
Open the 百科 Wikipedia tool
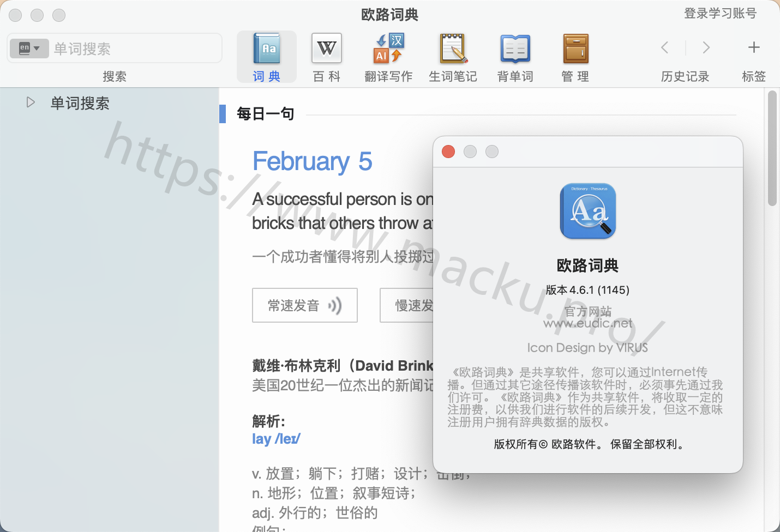326,57
